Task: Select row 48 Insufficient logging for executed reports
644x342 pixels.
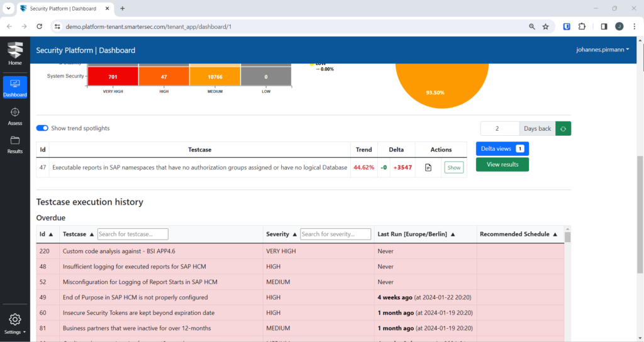Action: tap(300, 267)
